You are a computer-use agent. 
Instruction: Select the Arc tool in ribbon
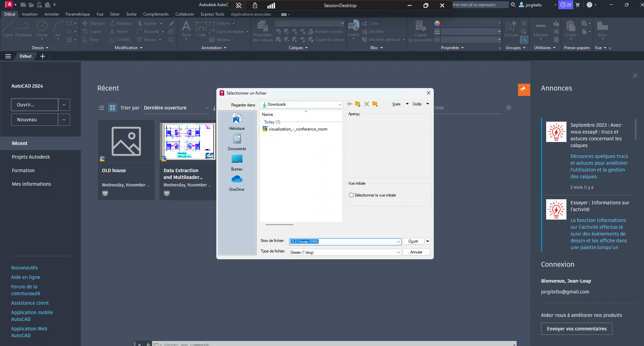pos(58,30)
